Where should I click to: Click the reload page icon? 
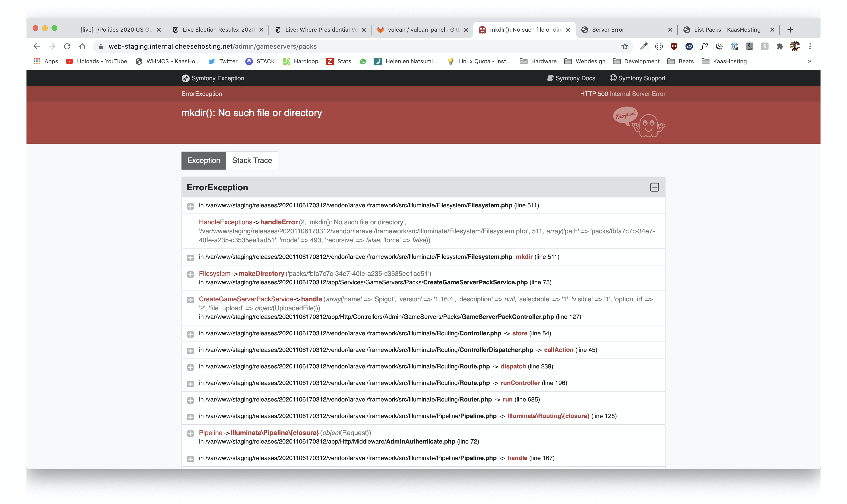tap(67, 46)
